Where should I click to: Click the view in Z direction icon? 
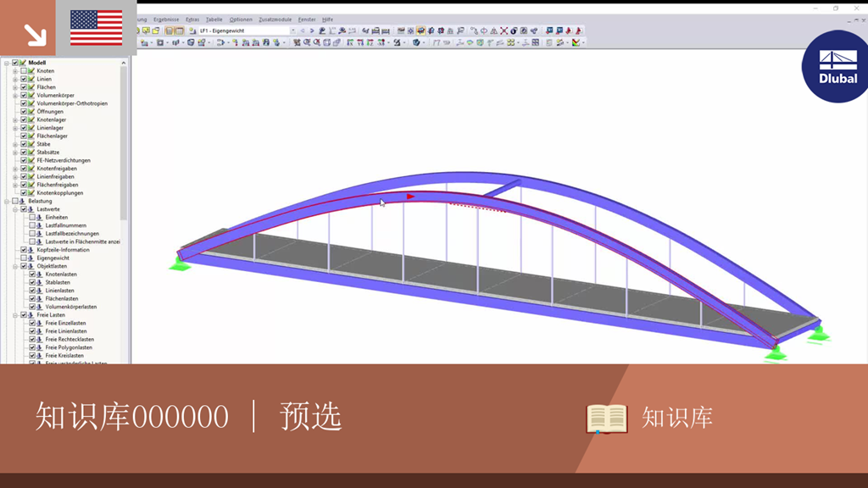point(370,42)
